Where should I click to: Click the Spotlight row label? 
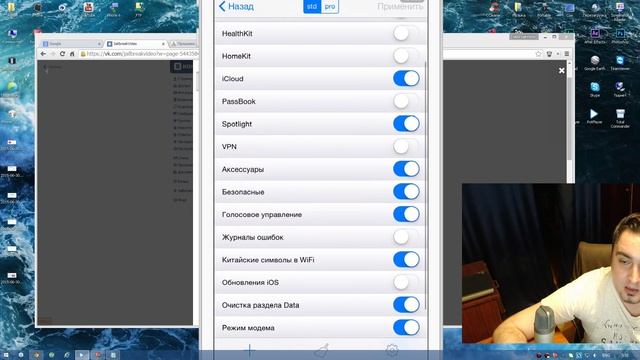237,124
